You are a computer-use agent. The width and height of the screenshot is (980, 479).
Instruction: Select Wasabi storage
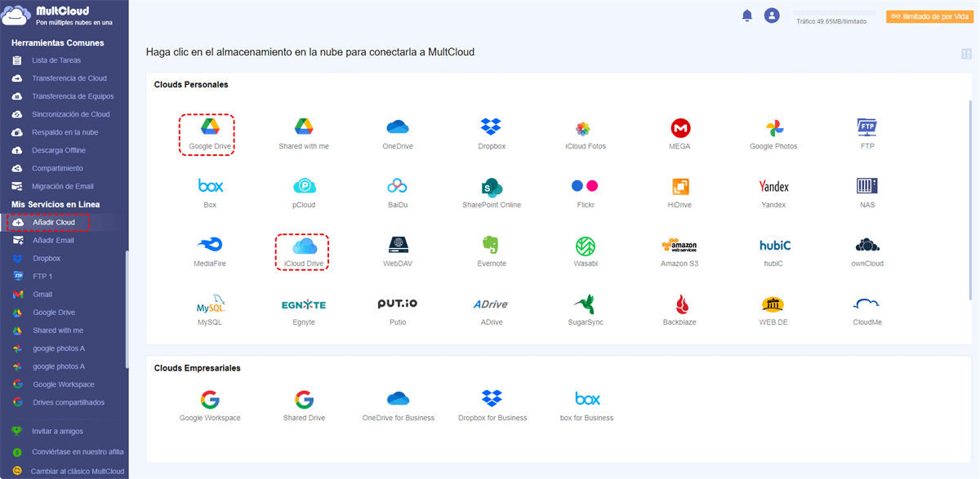coord(586,252)
